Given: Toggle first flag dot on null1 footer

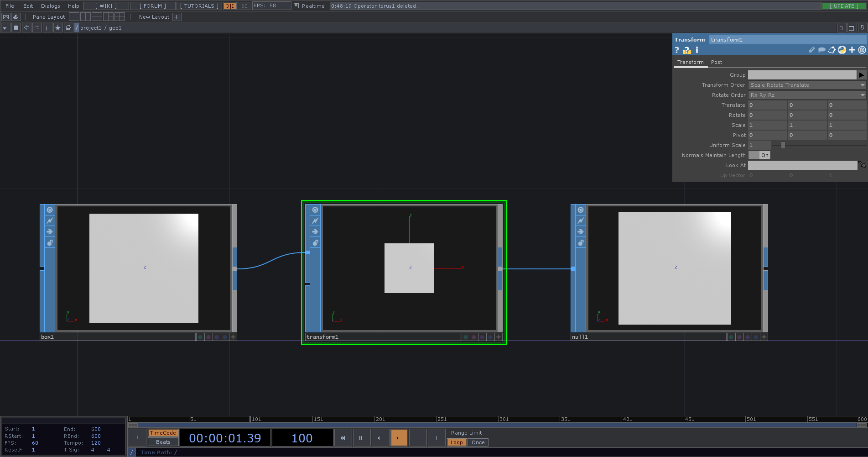Looking at the screenshot, I should 731,337.
